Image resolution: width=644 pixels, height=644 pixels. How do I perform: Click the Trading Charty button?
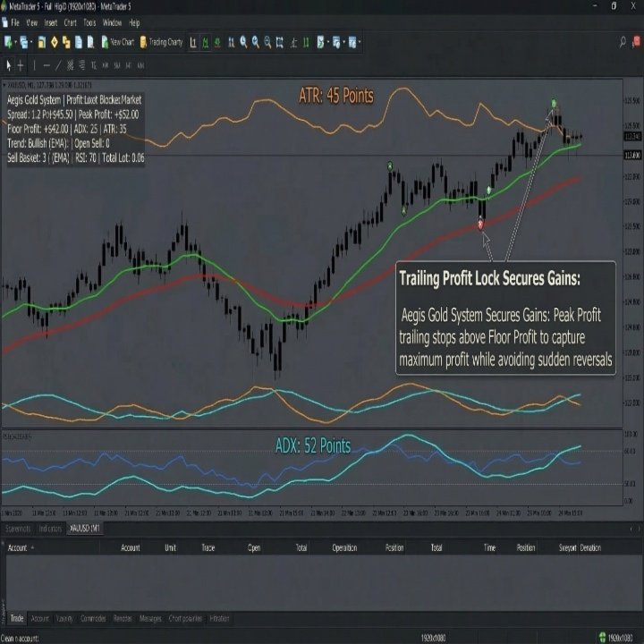161,42
